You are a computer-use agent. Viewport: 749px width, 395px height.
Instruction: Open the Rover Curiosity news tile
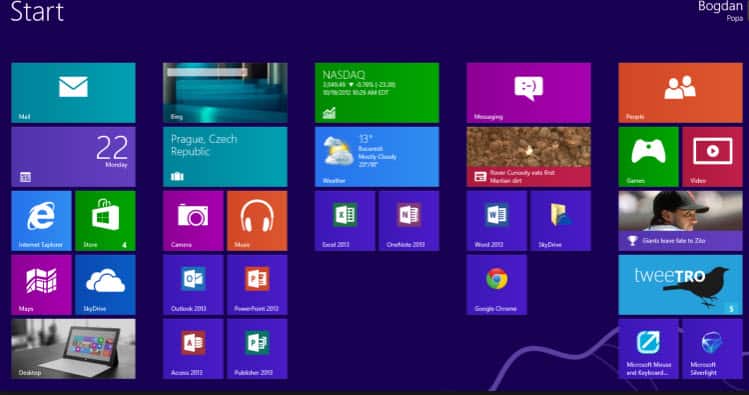pos(529,157)
